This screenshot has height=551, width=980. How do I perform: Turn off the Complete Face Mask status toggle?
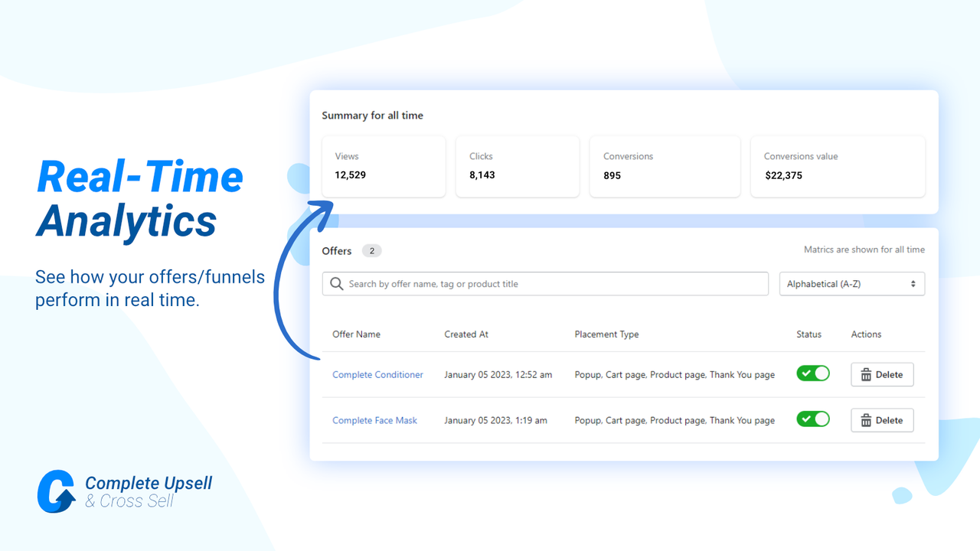(813, 419)
